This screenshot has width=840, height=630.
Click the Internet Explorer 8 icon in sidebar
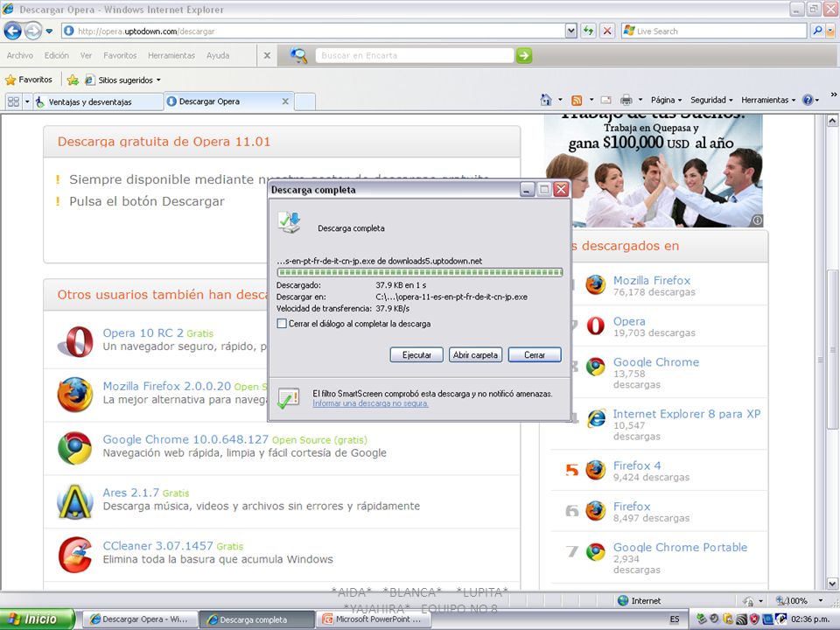tap(596, 418)
